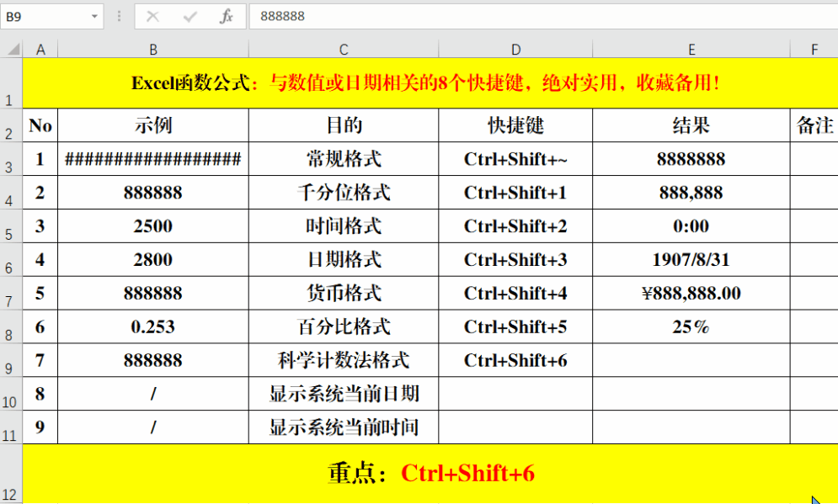Select column E header

point(691,50)
